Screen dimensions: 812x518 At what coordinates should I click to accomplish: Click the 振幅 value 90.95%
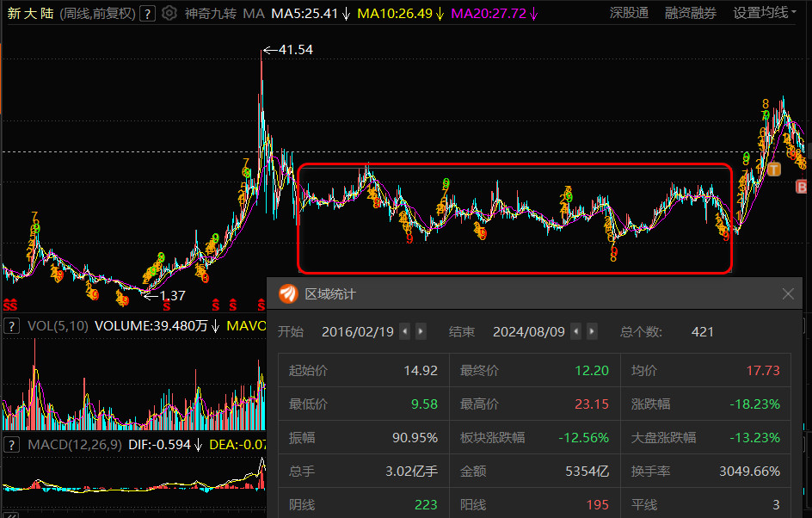415,438
